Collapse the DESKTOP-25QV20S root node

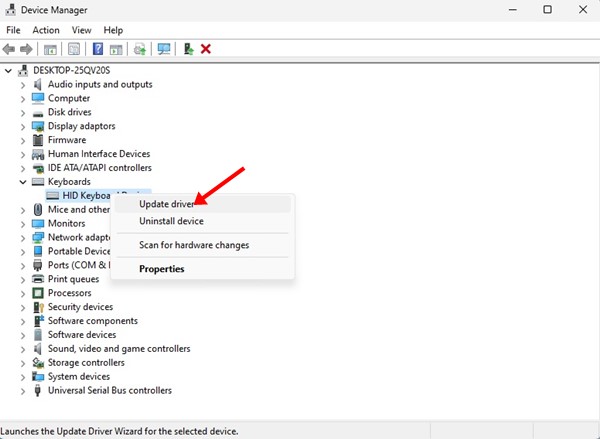(8, 71)
